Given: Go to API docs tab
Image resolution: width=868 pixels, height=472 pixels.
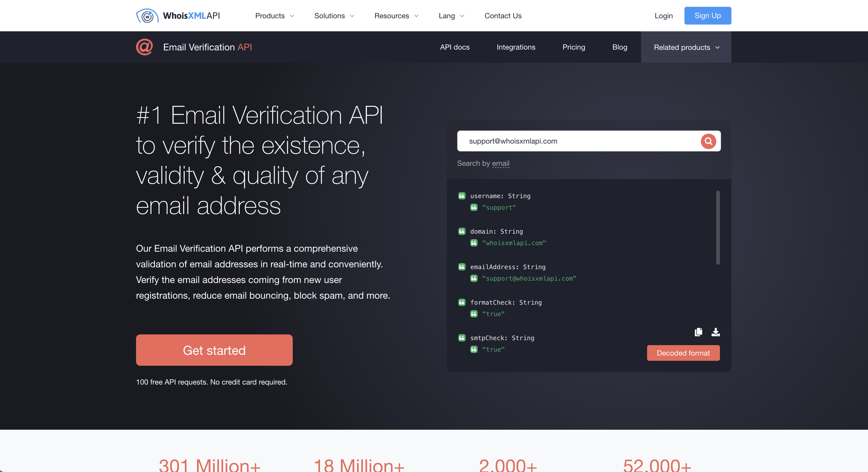Looking at the screenshot, I should tap(455, 47).
